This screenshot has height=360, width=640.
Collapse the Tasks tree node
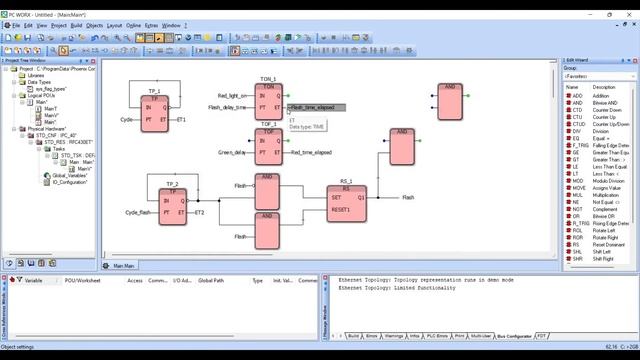tap(40, 149)
